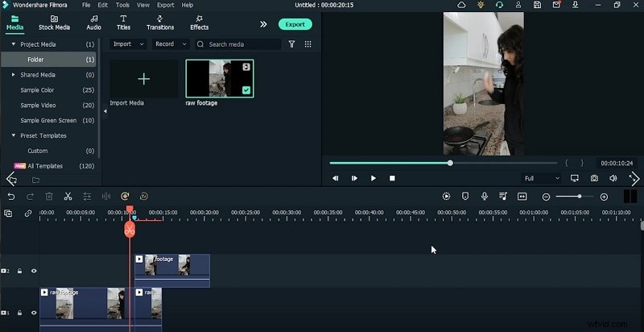Open the Full preview quality dropdown
This screenshot has width=644, height=332.
coord(541,178)
